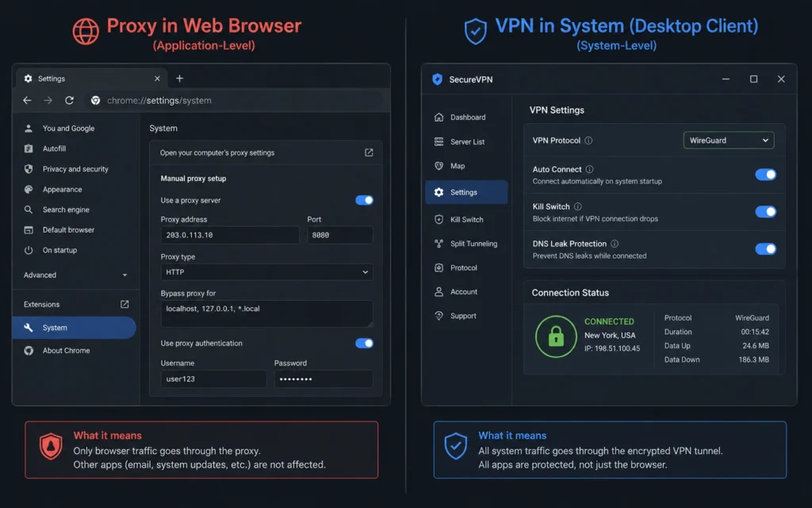Screen dimensions: 812x508
Task: Click the address bar chrome://settings/system
Action: click(x=236, y=101)
